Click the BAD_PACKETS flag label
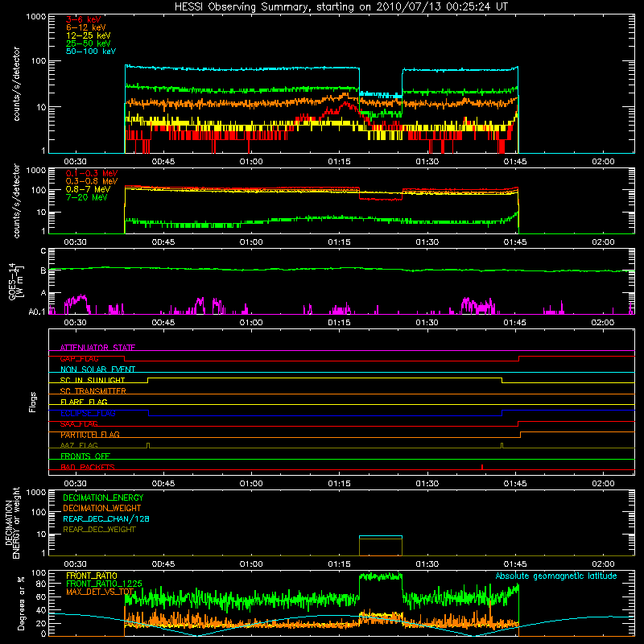The height and width of the screenshot is (644, 644). (x=87, y=467)
